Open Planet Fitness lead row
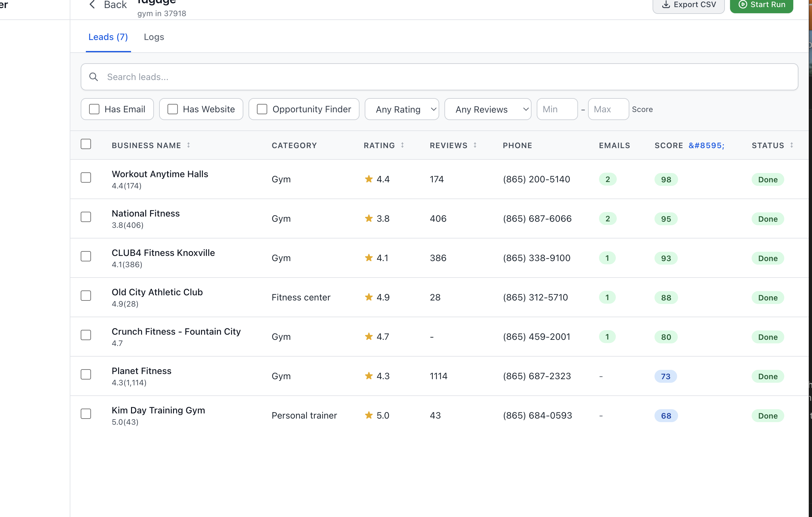 [142, 371]
